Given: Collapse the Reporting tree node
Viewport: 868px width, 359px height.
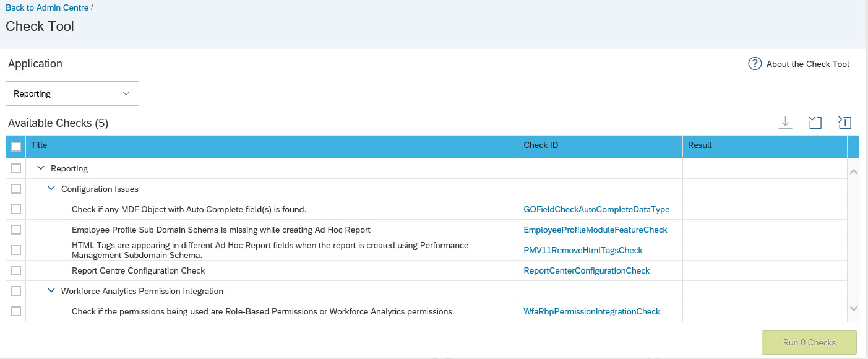Looking at the screenshot, I should click(41, 168).
